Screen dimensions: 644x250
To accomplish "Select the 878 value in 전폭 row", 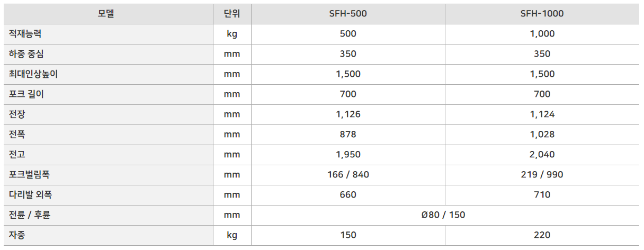I will pyautogui.click(x=348, y=135).
